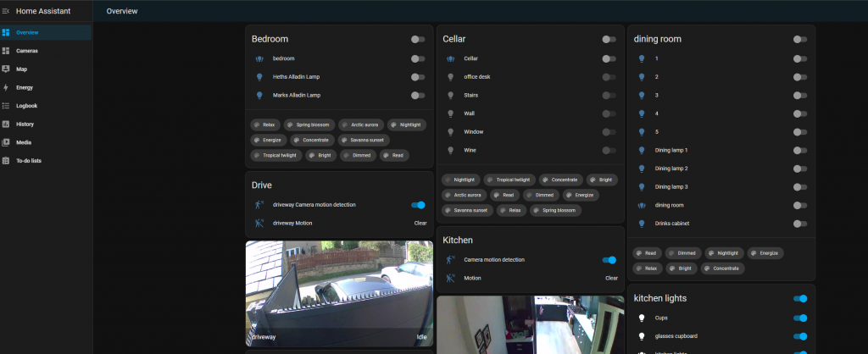The height and width of the screenshot is (354, 868).
Task: Click the Window bulb icon
Action: 451,131
